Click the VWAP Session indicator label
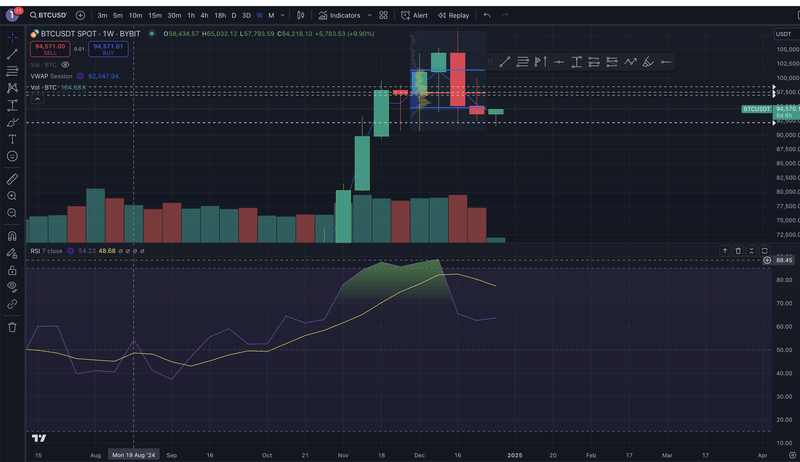This screenshot has height=462, width=800. coord(52,76)
